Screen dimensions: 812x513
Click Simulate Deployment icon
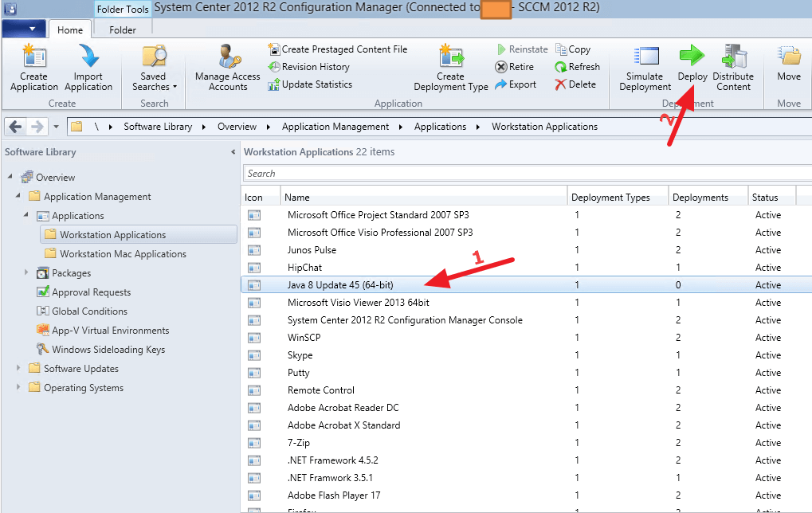[x=645, y=56]
